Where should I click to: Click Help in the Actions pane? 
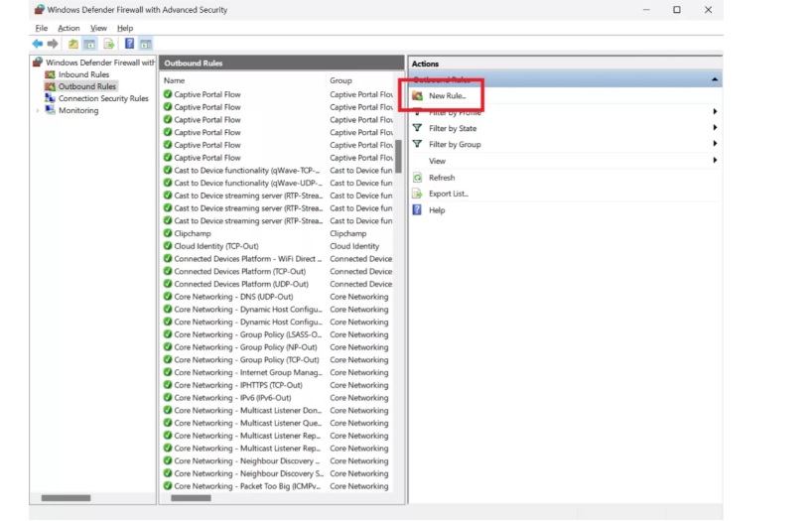tap(437, 210)
